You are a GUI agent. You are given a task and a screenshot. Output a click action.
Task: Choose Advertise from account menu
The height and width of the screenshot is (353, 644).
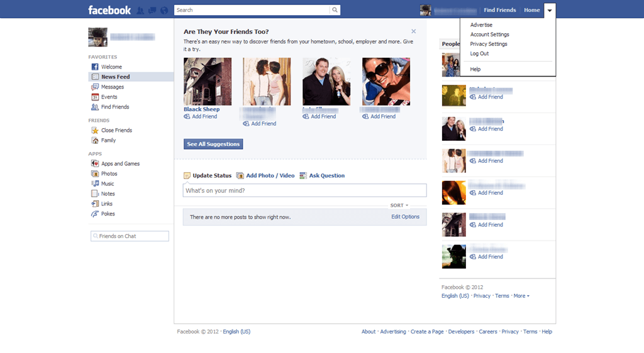pos(481,25)
